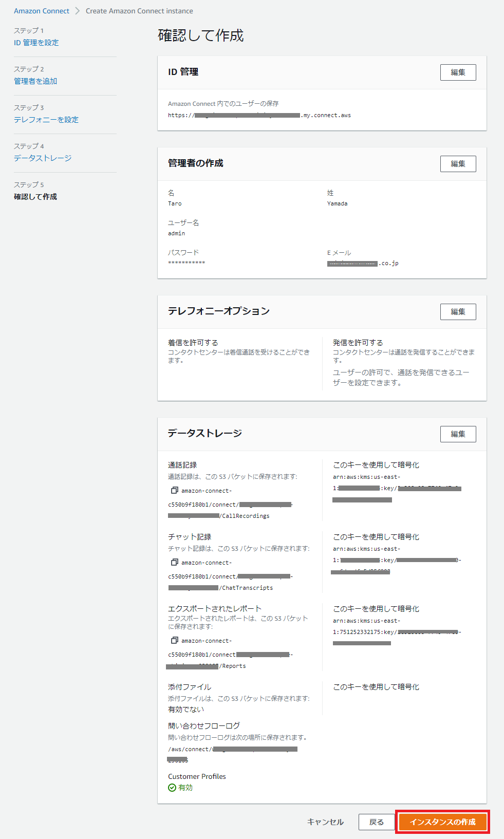Click the 発信を許可する heading
This screenshot has height=839, width=504.
(x=358, y=343)
